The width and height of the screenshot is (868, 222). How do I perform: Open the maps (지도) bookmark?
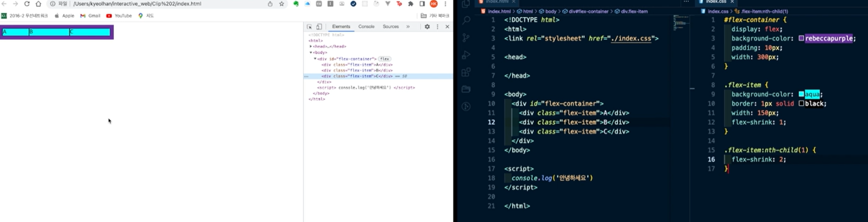(x=146, y=16)
